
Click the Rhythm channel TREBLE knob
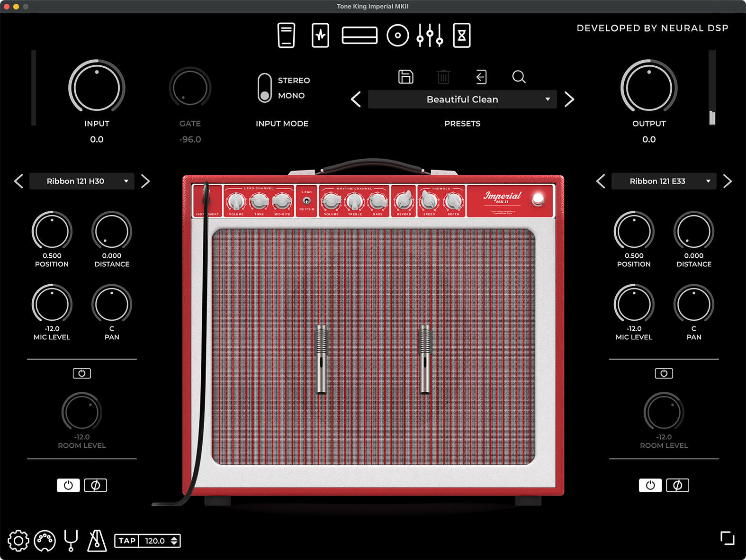click(355, 201)
